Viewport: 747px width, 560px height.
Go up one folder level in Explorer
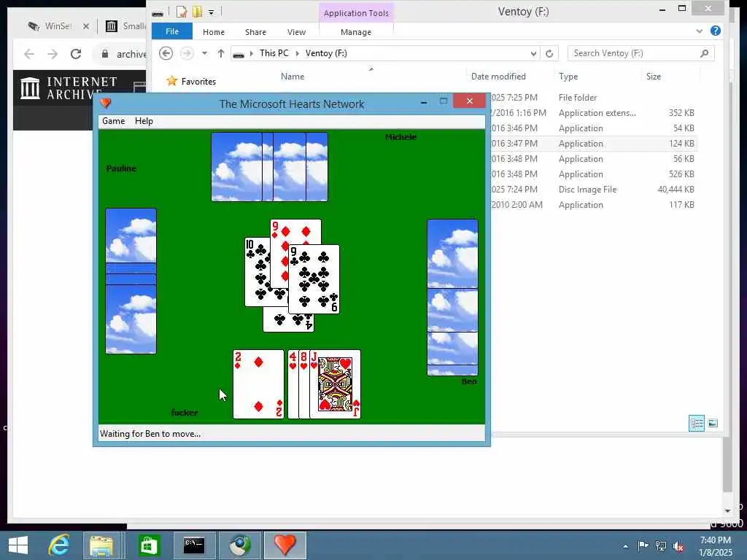(220, 53)
